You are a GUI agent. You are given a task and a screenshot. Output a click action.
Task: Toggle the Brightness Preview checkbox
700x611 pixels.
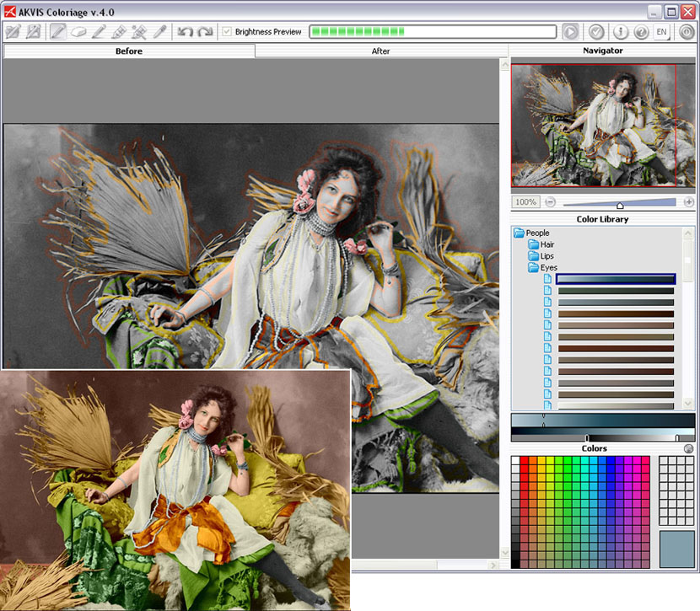(227, 32)
